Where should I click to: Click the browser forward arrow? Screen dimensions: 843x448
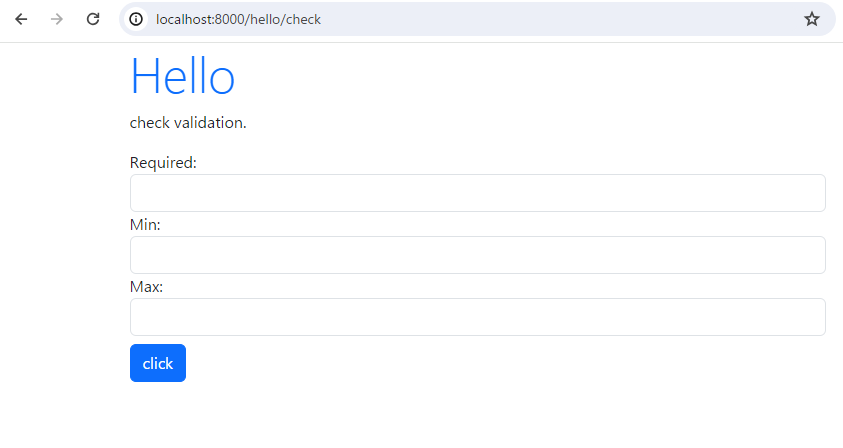[56, 19]
